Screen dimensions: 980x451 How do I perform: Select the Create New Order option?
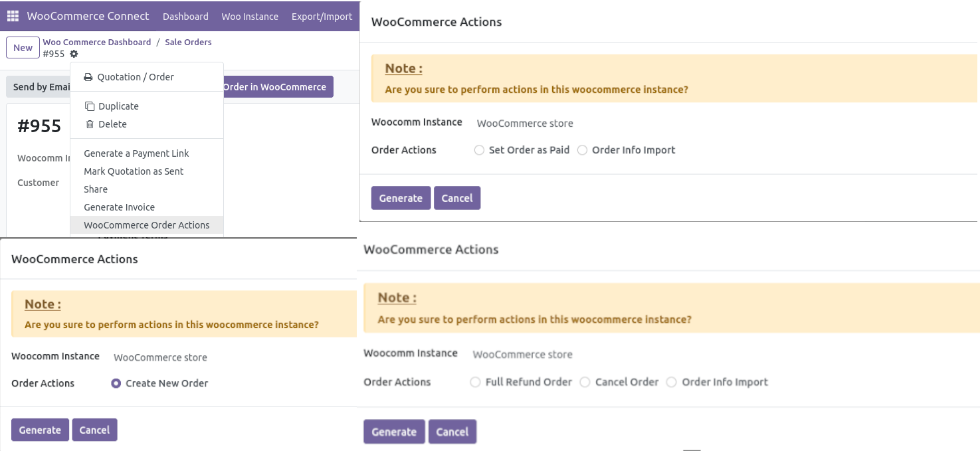(x=115, y=383)
